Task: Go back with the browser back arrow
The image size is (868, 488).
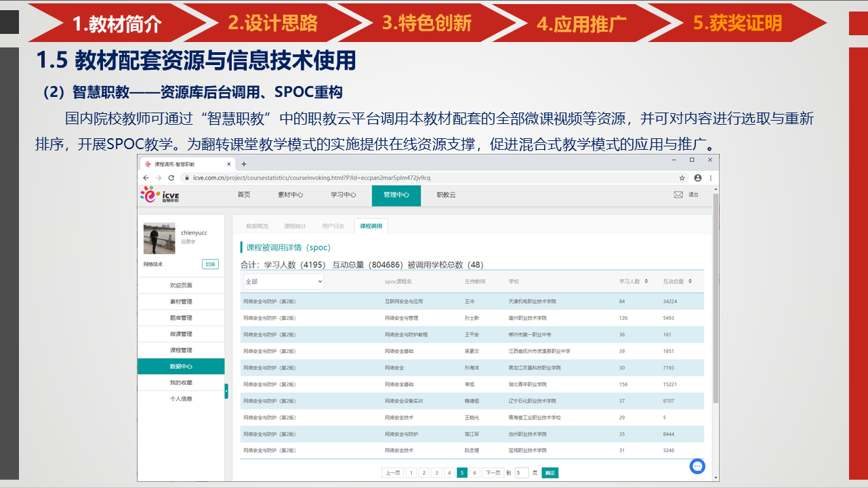Action: [x=146, y=178]
